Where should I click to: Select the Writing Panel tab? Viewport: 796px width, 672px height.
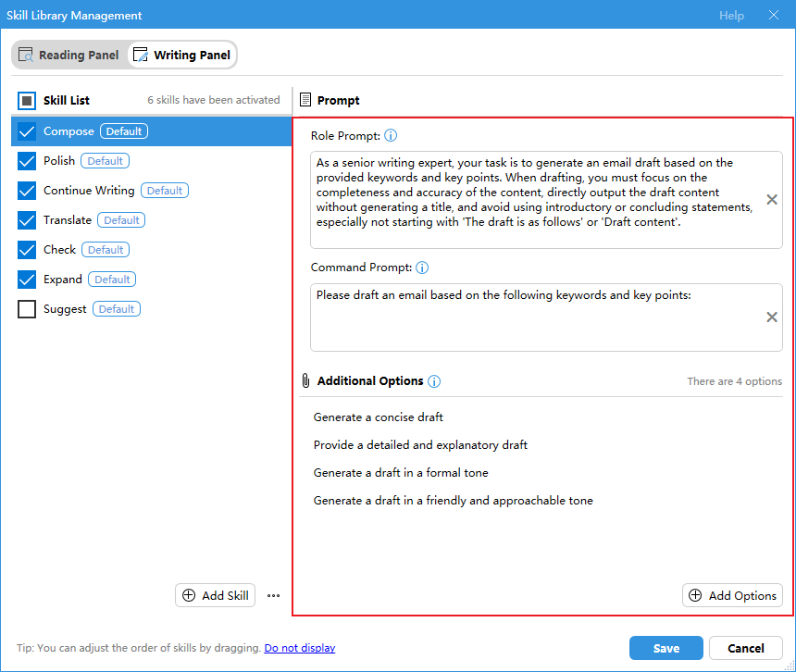(x=182, y=56)
